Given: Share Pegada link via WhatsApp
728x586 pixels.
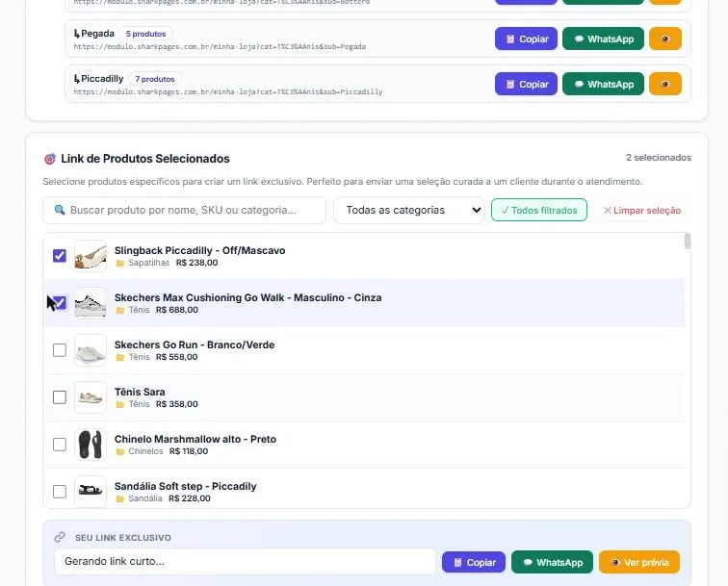Looking at the screenshot, I should tap(603, 39).
